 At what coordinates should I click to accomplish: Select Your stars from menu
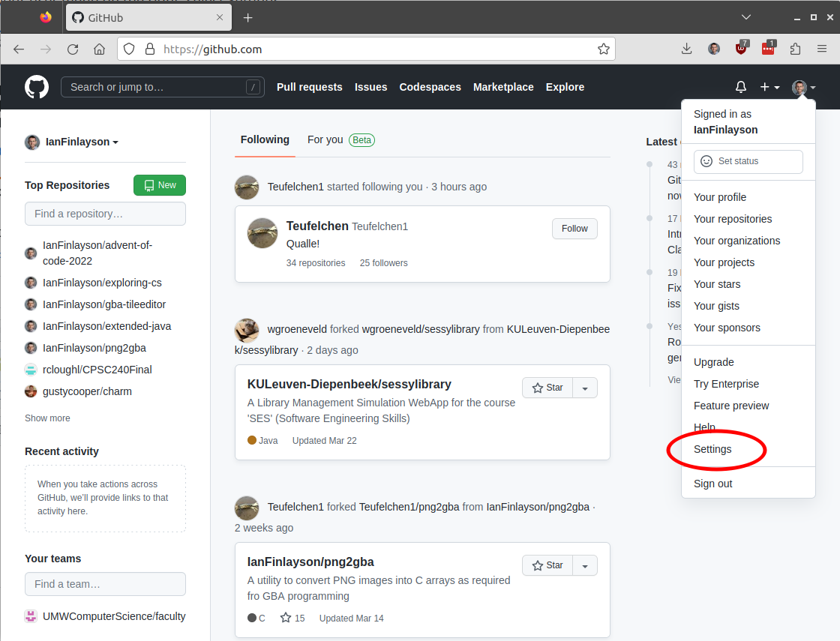tap(748, 284)
